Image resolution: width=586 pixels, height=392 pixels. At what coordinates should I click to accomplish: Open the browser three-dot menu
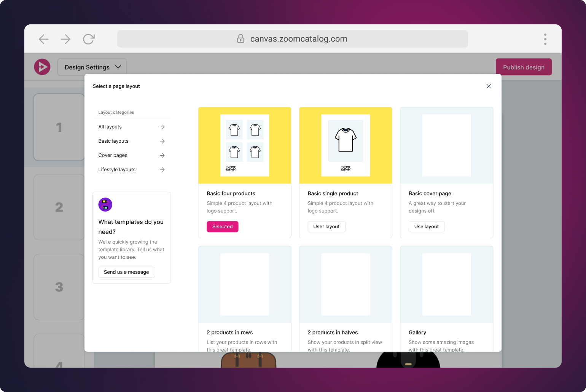pos(545,39)
